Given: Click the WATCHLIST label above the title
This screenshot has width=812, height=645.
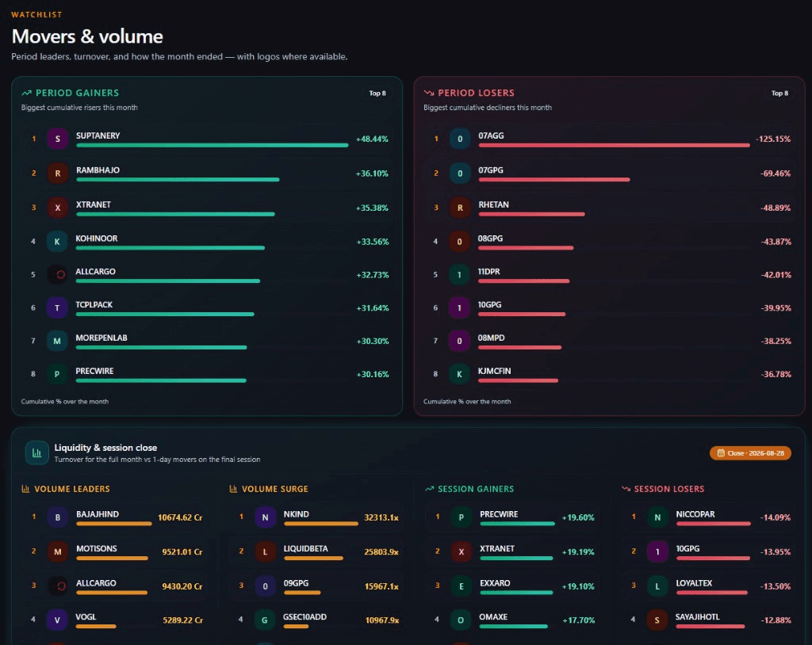Looking at the screenshot, I should (36, 14).
